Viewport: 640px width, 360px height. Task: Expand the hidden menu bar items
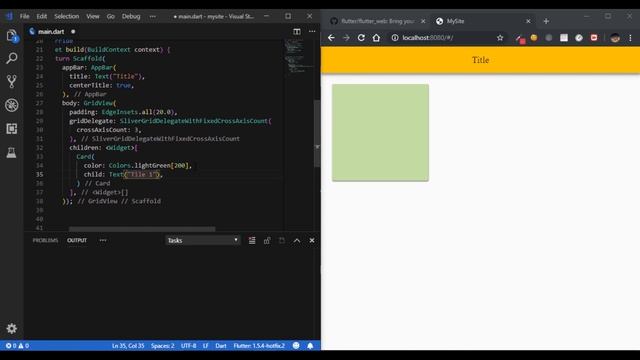pos(153,16)
